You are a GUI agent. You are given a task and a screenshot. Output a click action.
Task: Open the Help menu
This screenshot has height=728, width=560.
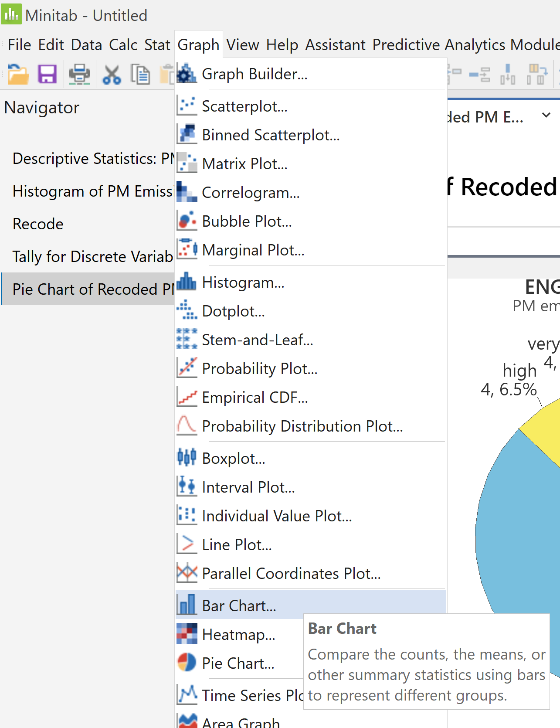coord(282,45)
